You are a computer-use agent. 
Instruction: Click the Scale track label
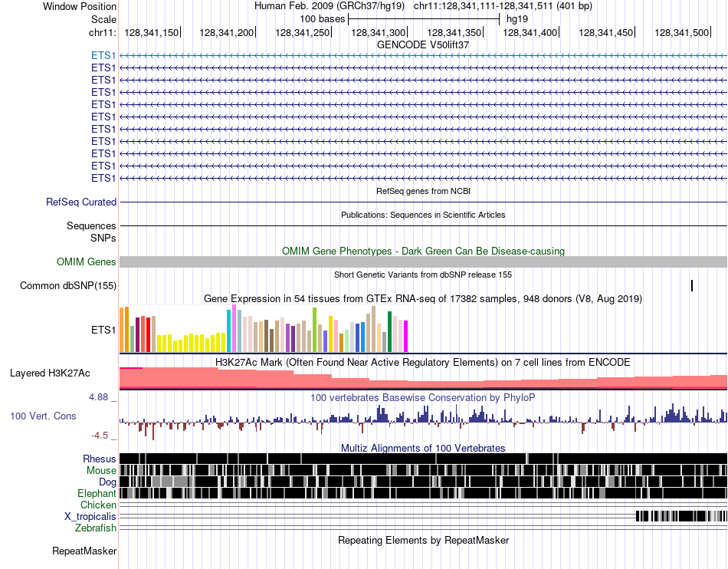[x=103, y=19]
